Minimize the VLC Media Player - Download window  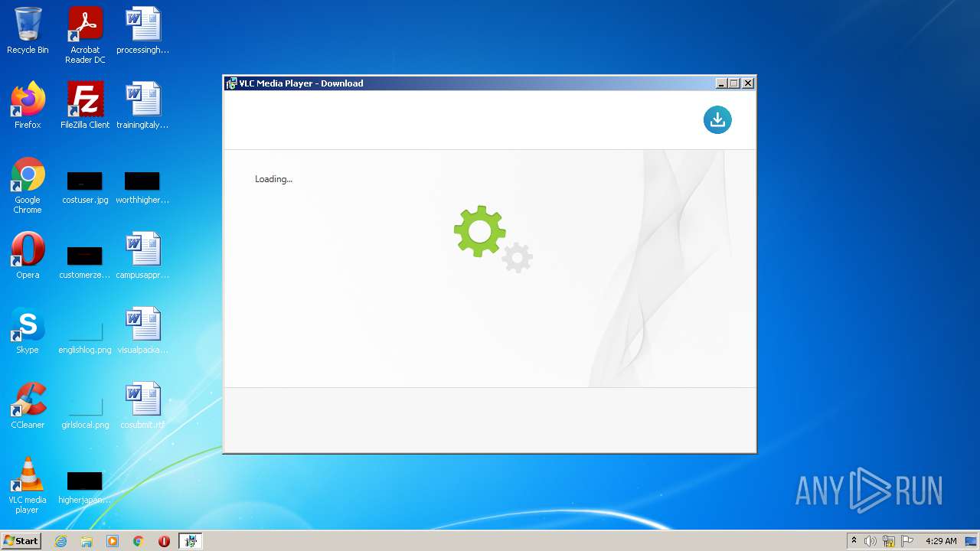721,83
